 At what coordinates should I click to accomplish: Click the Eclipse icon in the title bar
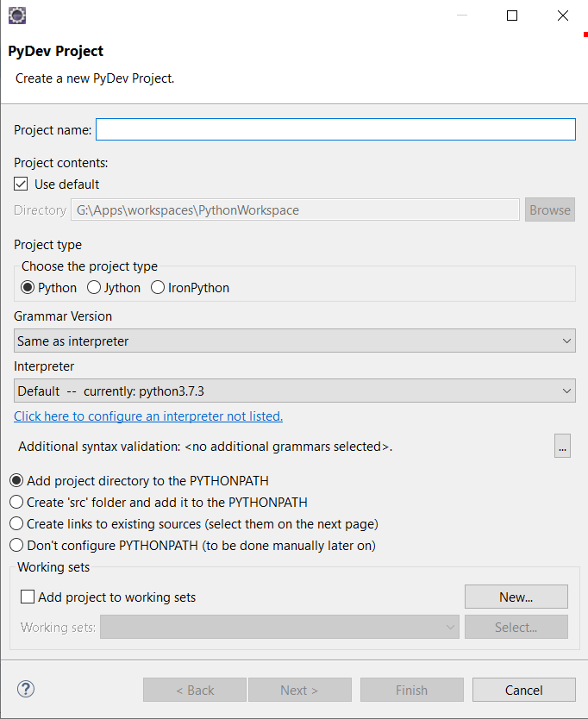16,15
